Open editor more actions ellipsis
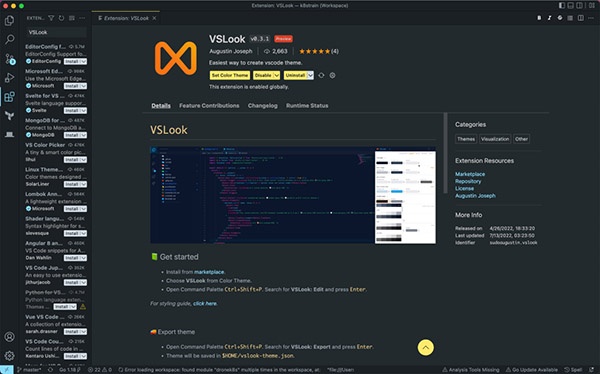The width and height of the screenshot is (600, 374). pos(591,18)
